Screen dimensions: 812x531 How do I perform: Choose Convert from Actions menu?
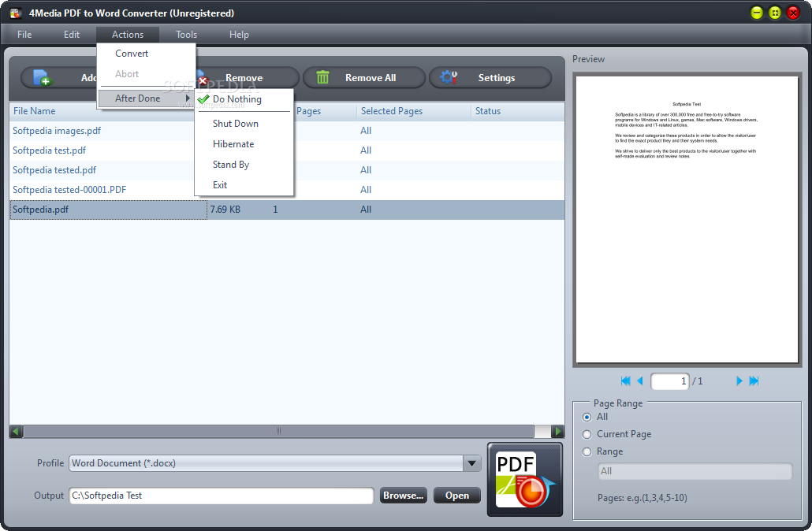coord(146,54)
